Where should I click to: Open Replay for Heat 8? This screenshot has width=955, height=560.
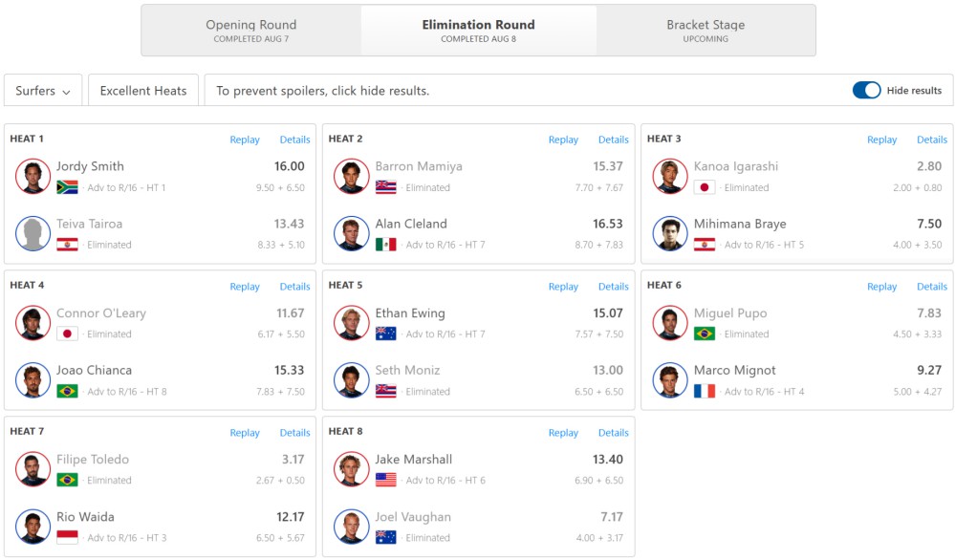pos(563,433)
